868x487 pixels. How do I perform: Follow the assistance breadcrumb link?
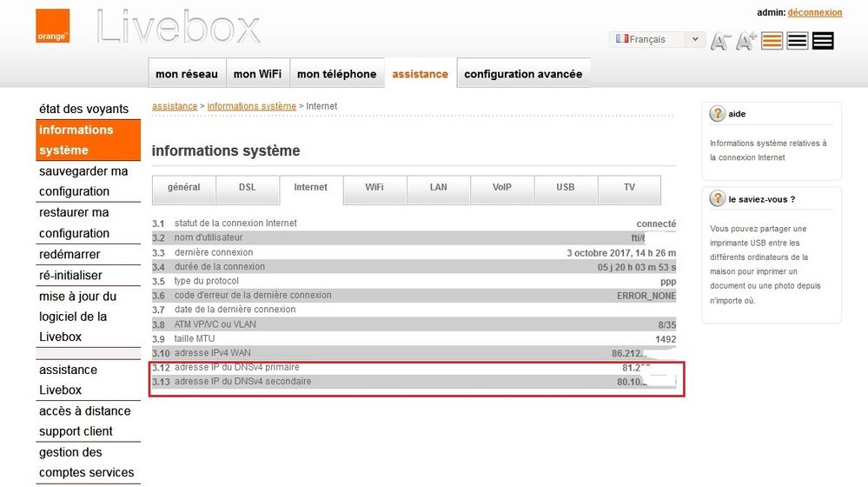(175, 106)
